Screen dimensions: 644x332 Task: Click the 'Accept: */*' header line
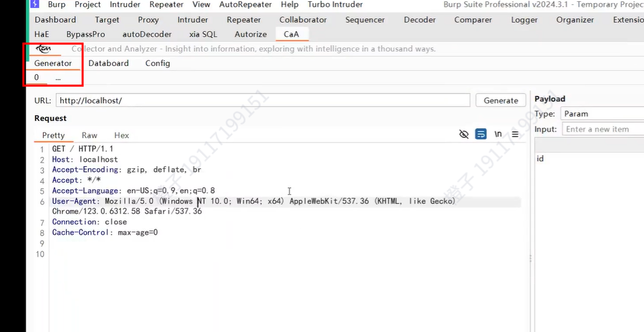(x=77, y=180)
